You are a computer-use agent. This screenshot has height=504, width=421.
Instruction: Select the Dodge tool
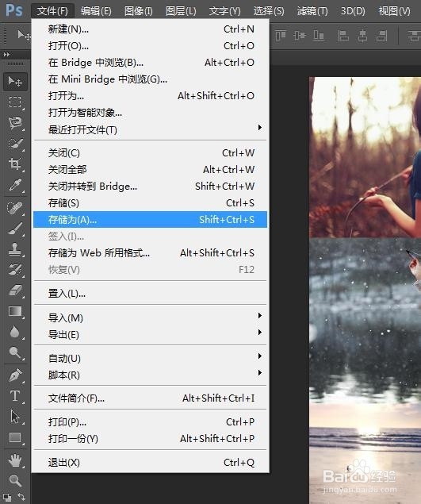(x=15, y=352)
